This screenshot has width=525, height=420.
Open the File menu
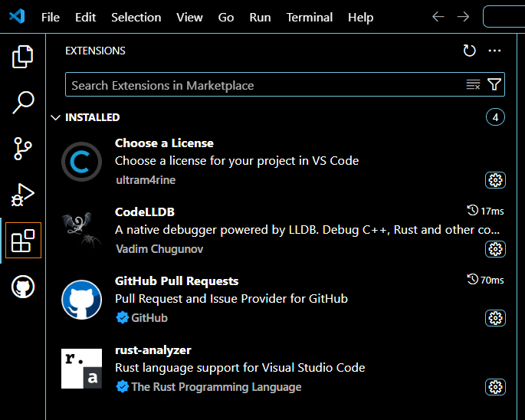pos(51,17)
